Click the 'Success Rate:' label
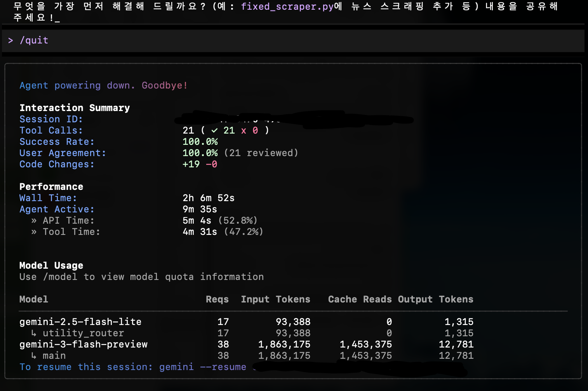 coord(57,142)
